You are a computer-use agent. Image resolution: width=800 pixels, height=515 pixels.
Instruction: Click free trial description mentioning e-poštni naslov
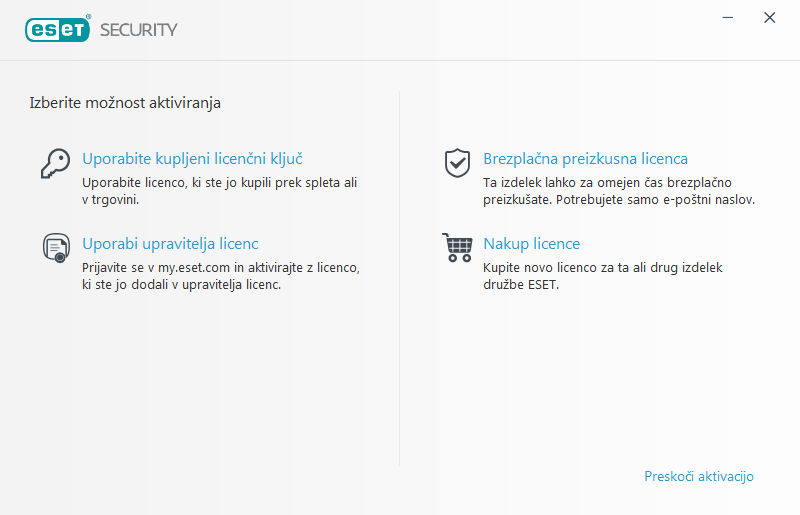[x=618, y=192]
